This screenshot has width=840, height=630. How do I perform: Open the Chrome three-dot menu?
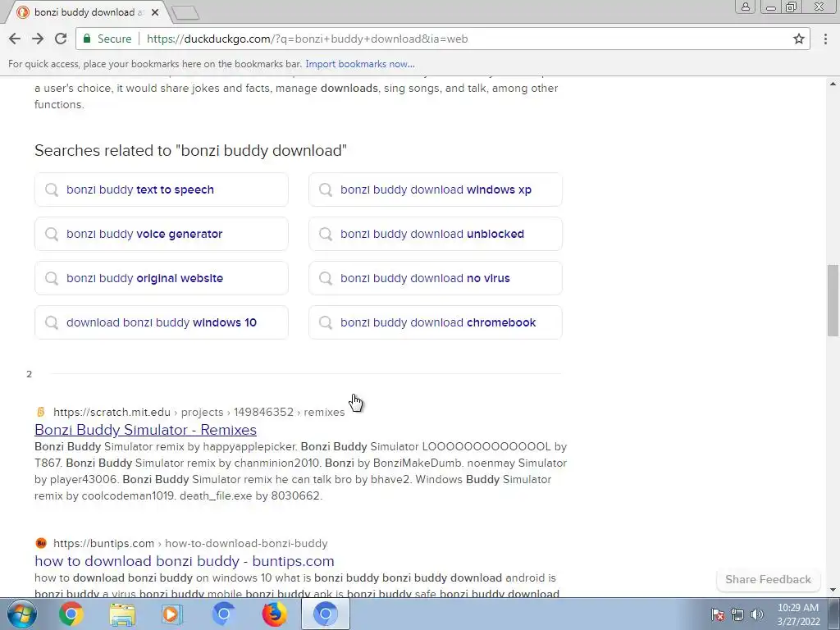pyautogui.click(x=825, y=39)
